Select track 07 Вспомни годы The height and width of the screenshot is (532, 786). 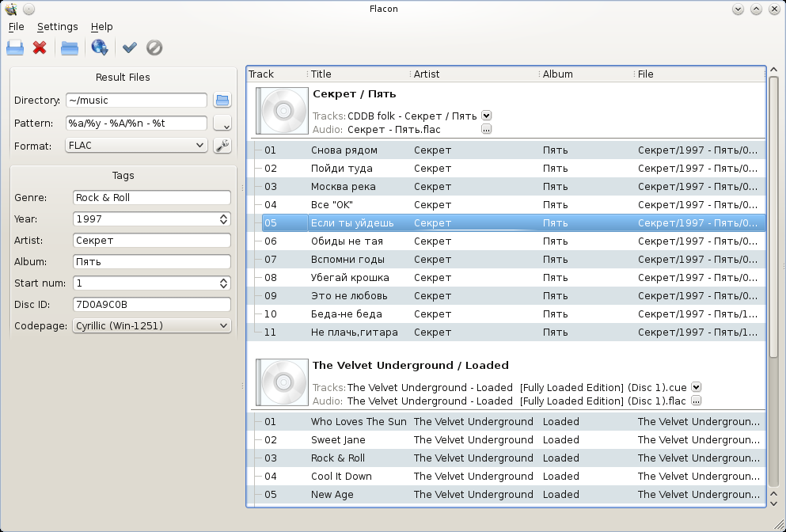pyautogui.click(x=507, y=259)
